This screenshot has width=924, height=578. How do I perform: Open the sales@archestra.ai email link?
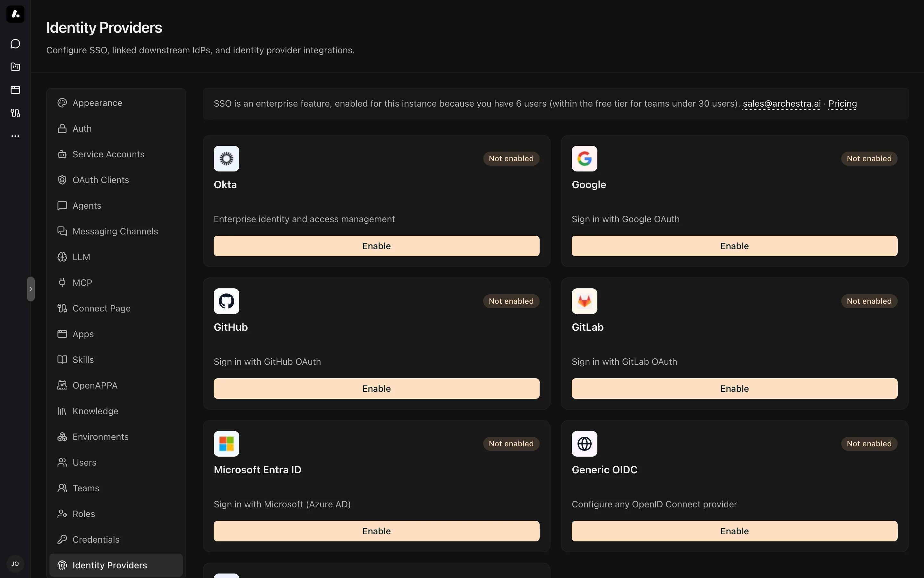click(782, 104)
